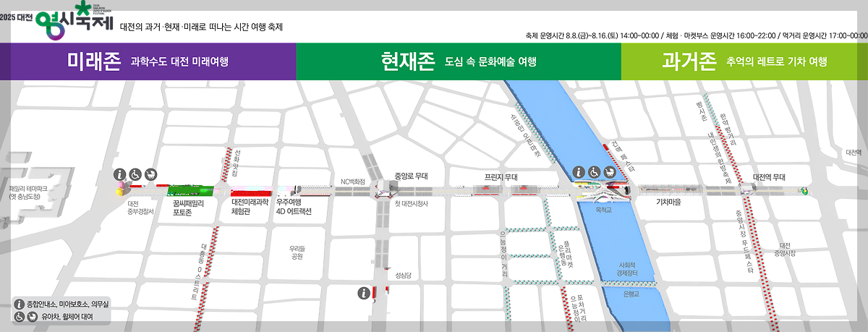Click legend text 종합안내소, 미아보호소, 의무실
868x332 pixels.
pyautogui.click(x=69, y=305)
